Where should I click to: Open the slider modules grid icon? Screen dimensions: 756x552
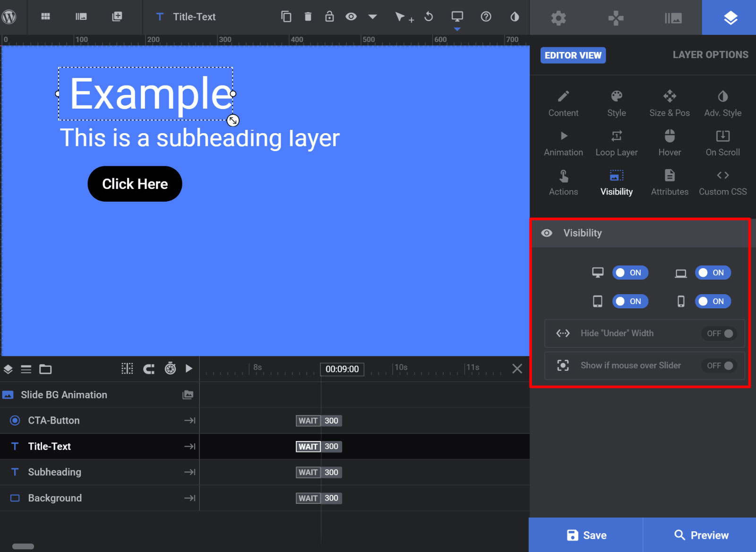tap(45, 17)
